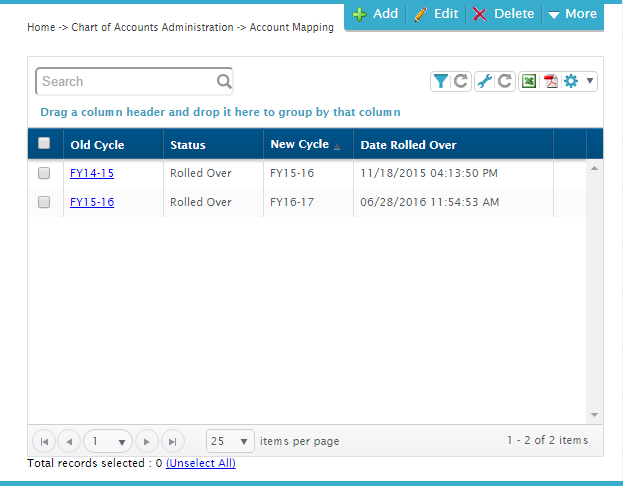Click the scrollbar down arrow
This screenshot has width=623, height=486.
click(x=594, y=415)
